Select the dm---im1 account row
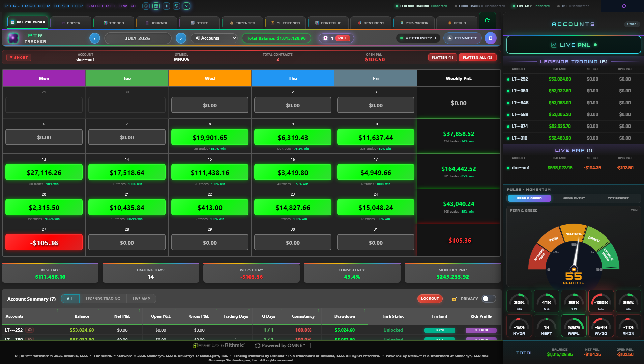 (574, 168)
